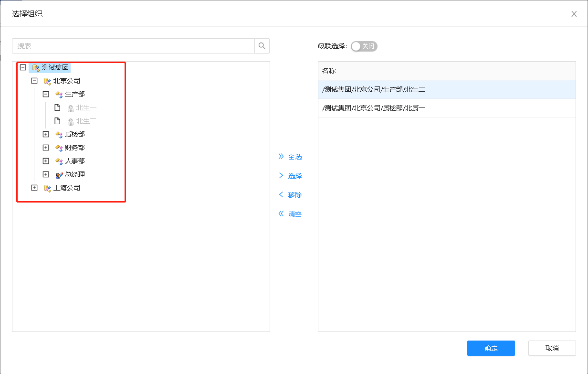Screen dimensions: 588x374
Task: Select the 北质一 row in selected list
Action: (446, 108)
